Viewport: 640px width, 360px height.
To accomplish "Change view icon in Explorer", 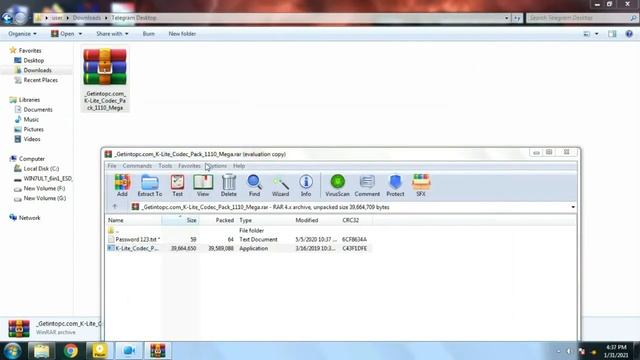I will click(x=587, y=34).
